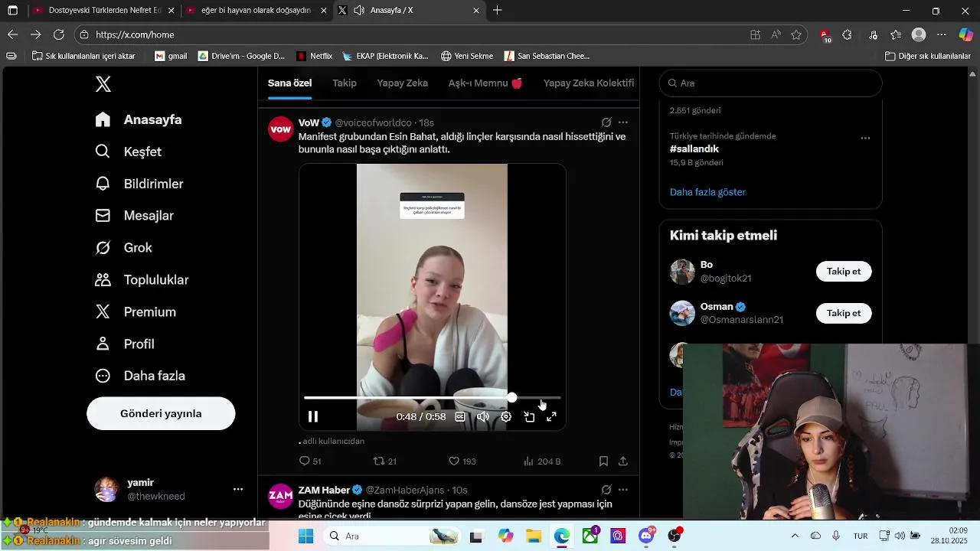Open account menu dots next to yamir

pyautogui.click(x=238, y=489)
